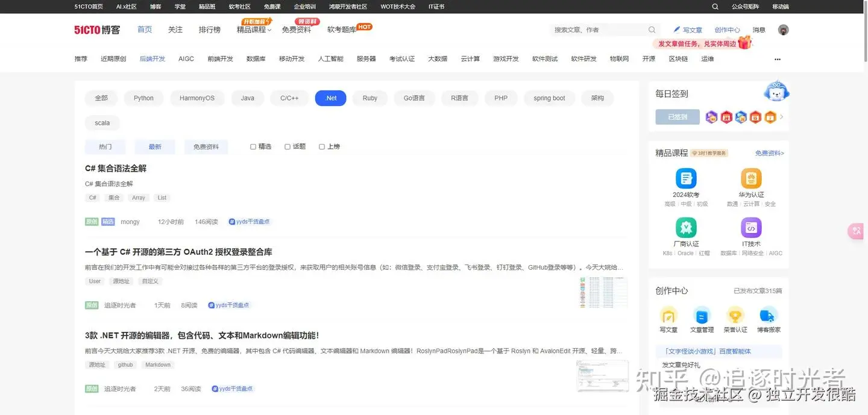Click the 荣誉认证 trophy icon

pyautogui.click(x=735, y=315)
